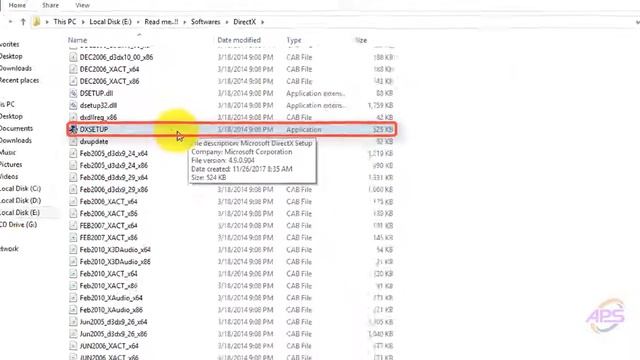Expand chevron after Read me..!! breadcrumb

coord(184,22)
